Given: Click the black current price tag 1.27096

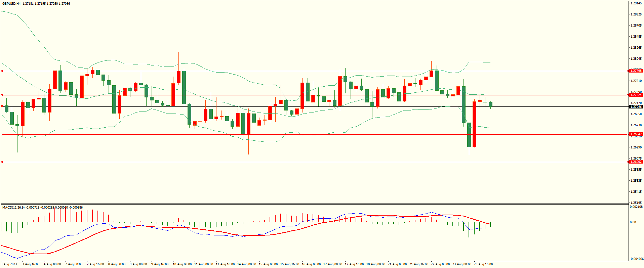Looking at the screenshot, I should [x=636, y=107].
